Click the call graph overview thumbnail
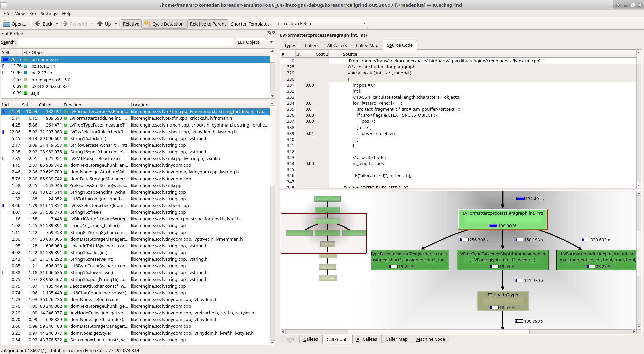The image size is (644, 354). click(326, 239)
